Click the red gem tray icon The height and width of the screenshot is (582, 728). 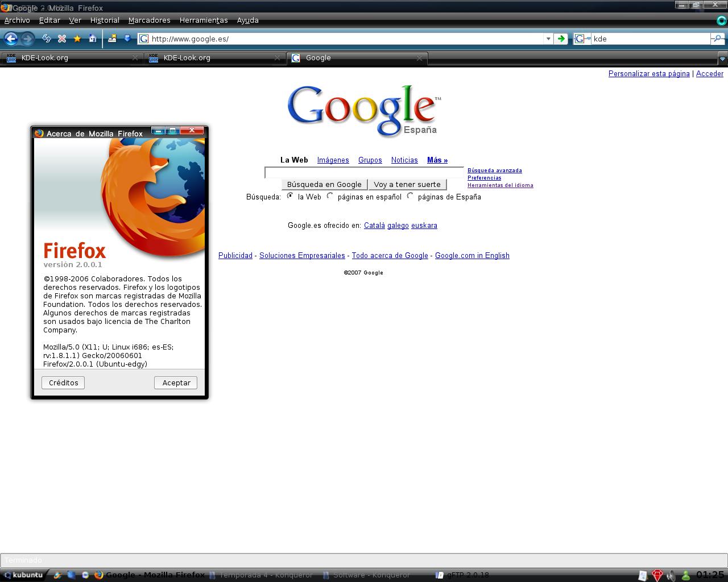[x=657, y=575]
